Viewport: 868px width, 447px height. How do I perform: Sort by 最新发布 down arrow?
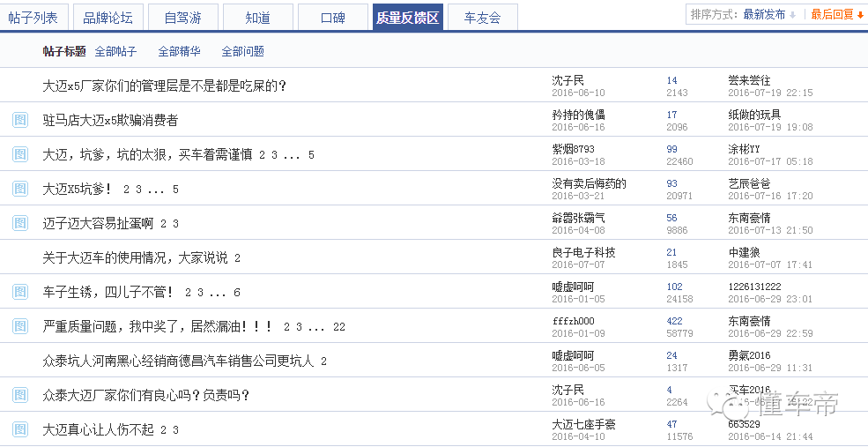pyautogui.click(x=792, y=16)
